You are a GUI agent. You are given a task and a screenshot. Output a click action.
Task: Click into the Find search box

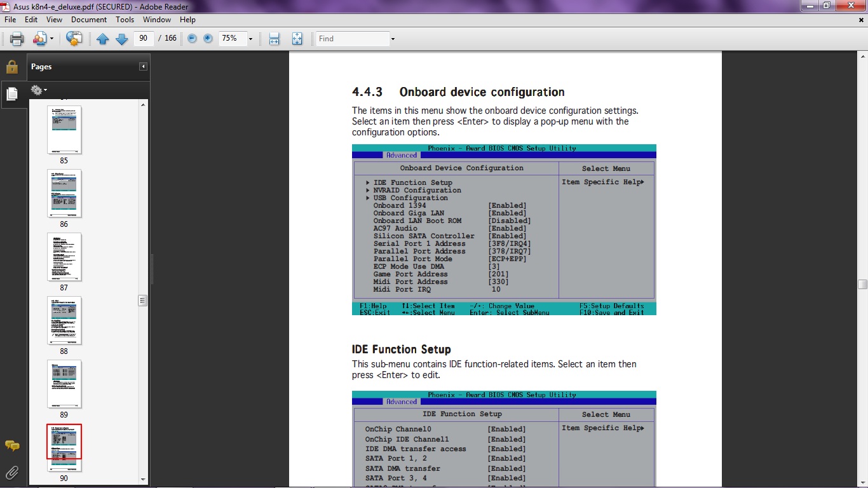(x=353, y=39)
